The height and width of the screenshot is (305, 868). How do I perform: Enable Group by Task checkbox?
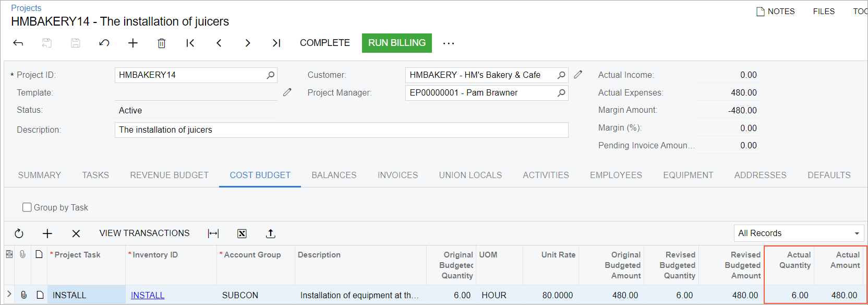point(27,207)
